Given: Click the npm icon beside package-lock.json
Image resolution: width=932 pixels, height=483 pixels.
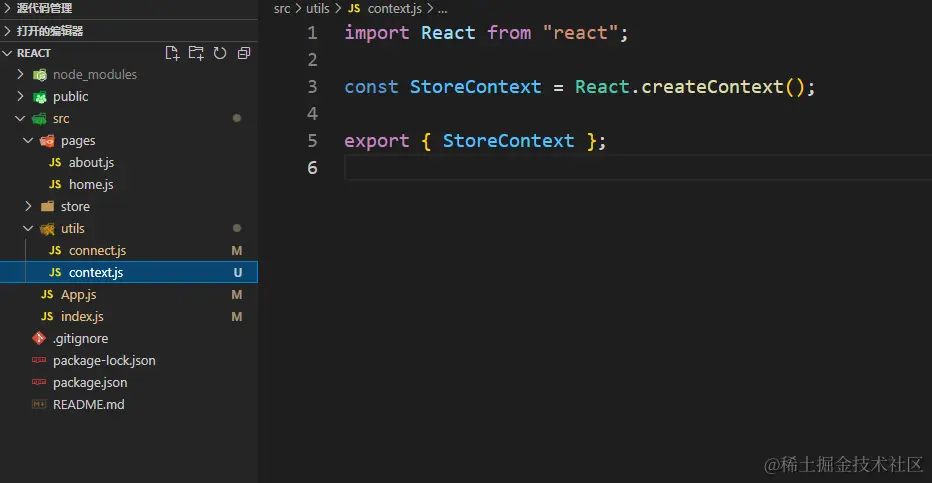Looking at the screenshot, I should tap(39, 360).
